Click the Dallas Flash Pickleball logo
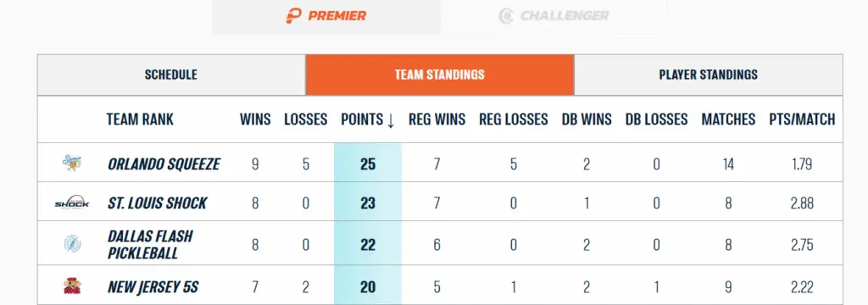The image size is (868, 305). 72,244
